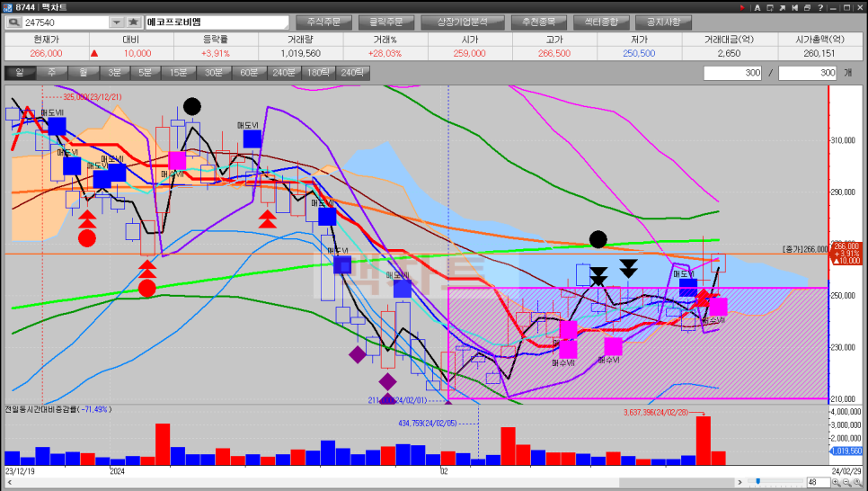This screenshot has width=868, height=491.
Task: Click the black circle marker near the 266,000 line
Action: [598, 239]
